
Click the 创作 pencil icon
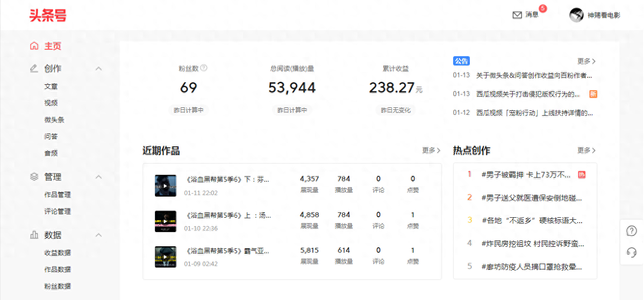click(x=34, y=68)
